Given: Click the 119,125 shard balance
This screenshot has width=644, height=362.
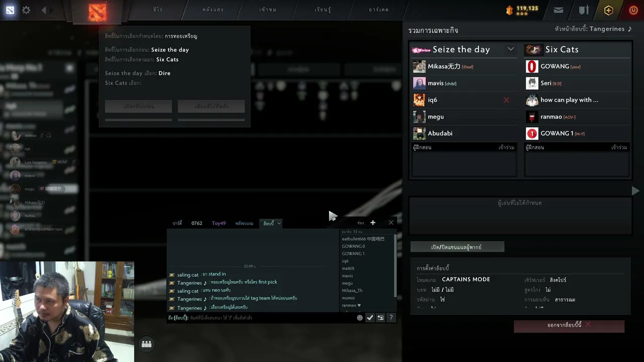Looking at the screenshot, I should (x=527, y=9).
